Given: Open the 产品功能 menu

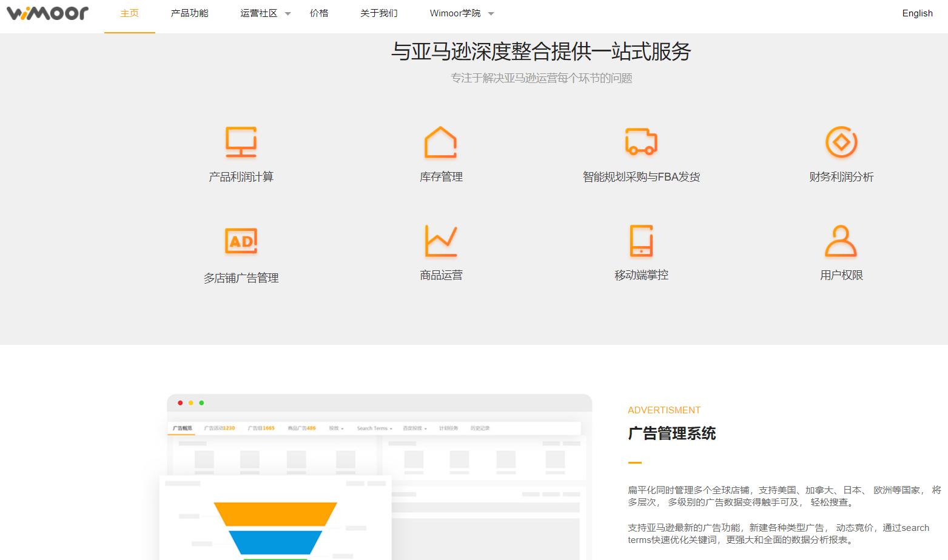Looking at the screenshot, I should tap(189, 13).
